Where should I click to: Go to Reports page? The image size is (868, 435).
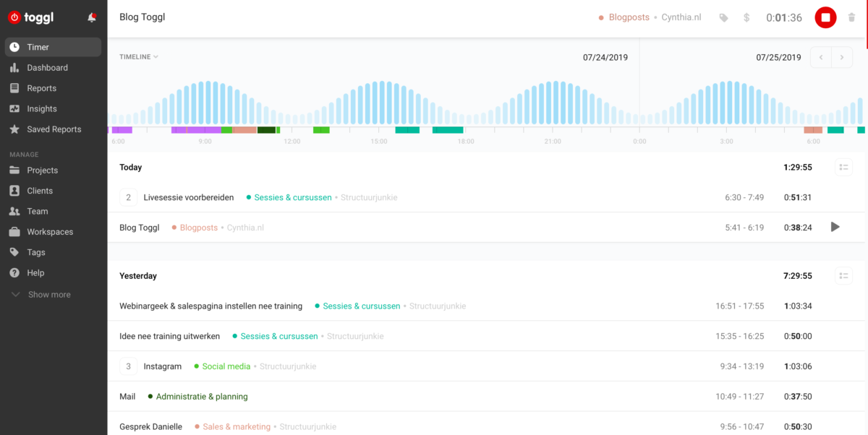[x=41, y=88]
